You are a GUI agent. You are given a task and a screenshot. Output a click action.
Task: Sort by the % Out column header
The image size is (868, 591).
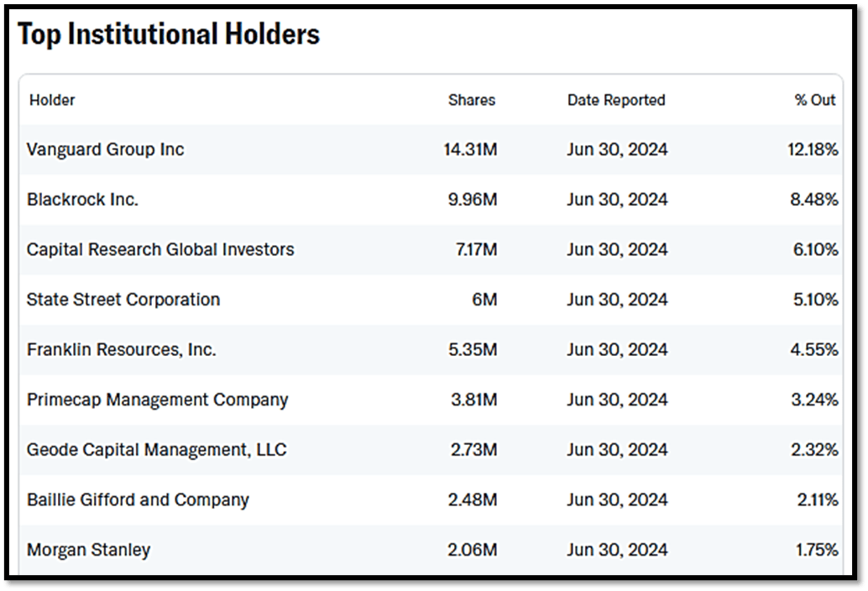tap(815, 100)
